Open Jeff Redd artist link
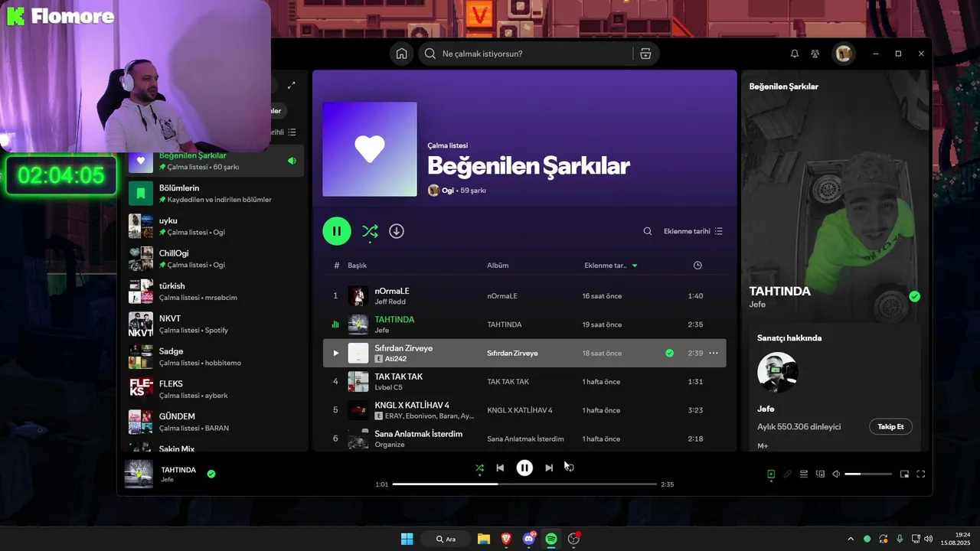 [x=390, y=302]
